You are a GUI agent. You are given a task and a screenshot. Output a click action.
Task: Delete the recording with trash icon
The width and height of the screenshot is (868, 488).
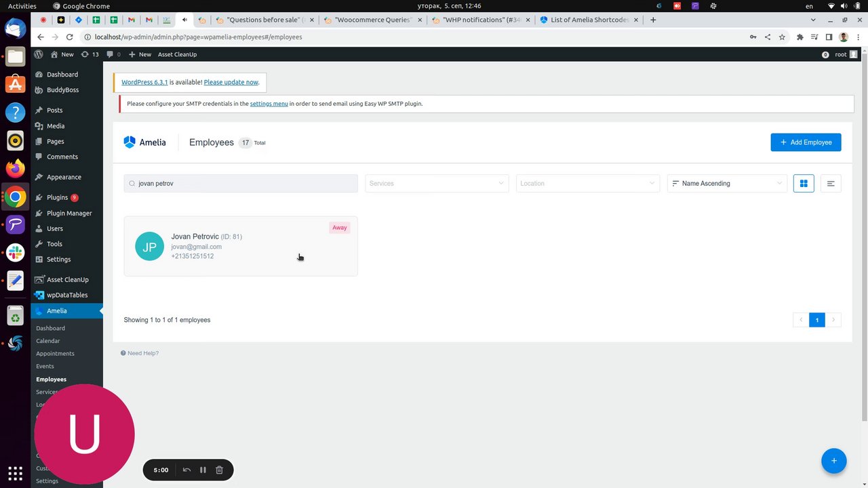pos(219,470)
